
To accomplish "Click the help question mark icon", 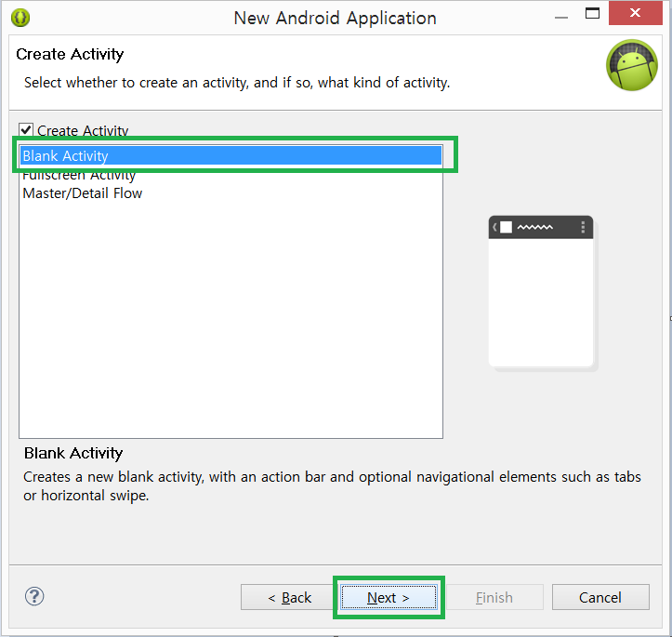I will [34, 596].
